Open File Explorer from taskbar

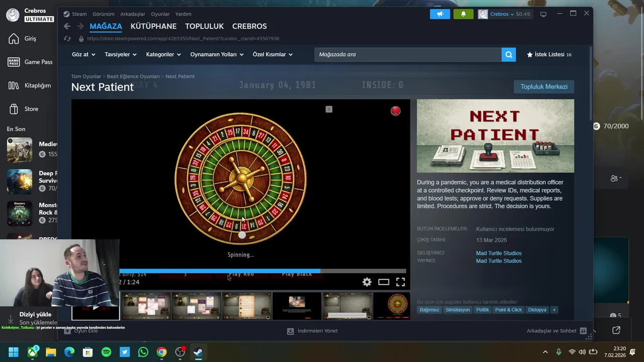click(51, 352)
